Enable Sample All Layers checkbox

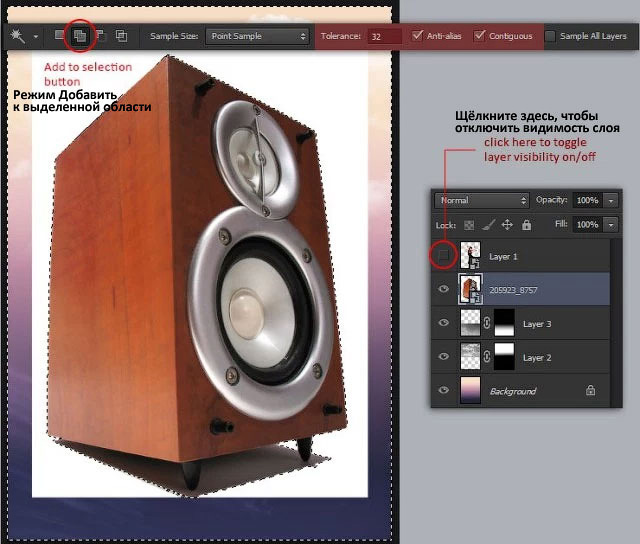tap(550, 36)
